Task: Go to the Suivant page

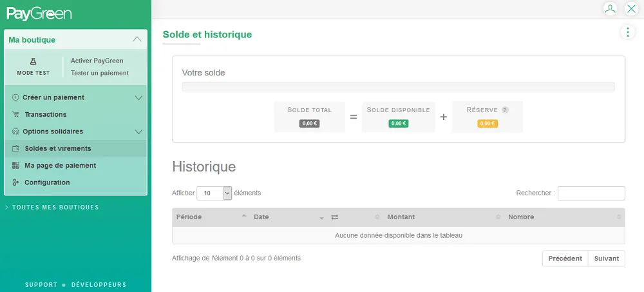Action: click(x=606, y=258)
